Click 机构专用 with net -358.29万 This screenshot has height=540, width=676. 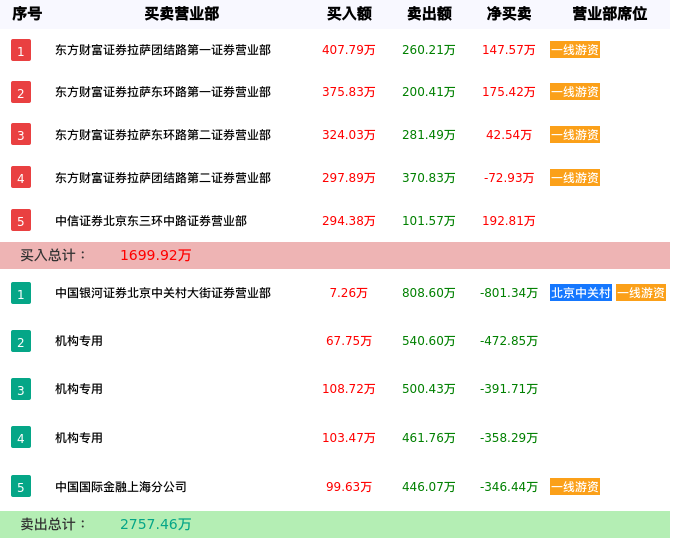coord(79,437)
